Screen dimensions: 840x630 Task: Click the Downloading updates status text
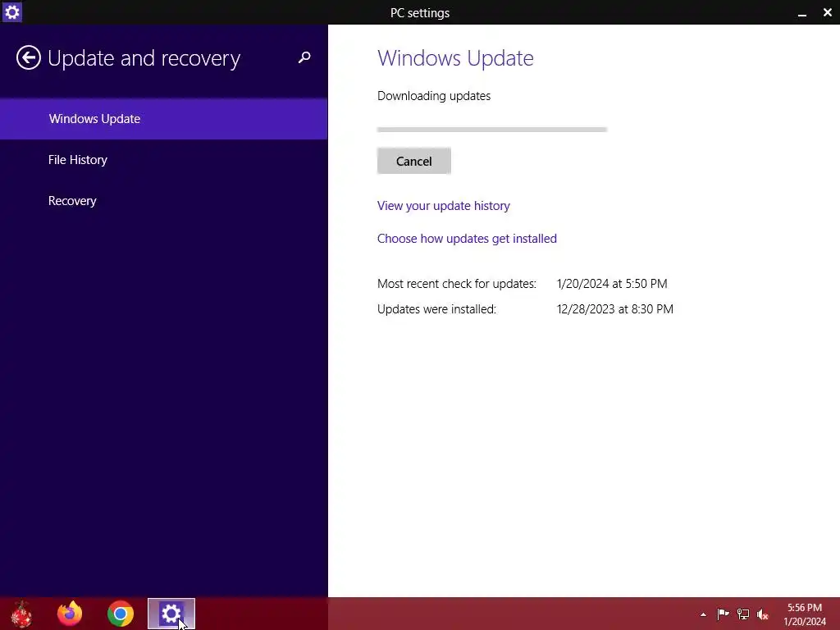[434, 96]
